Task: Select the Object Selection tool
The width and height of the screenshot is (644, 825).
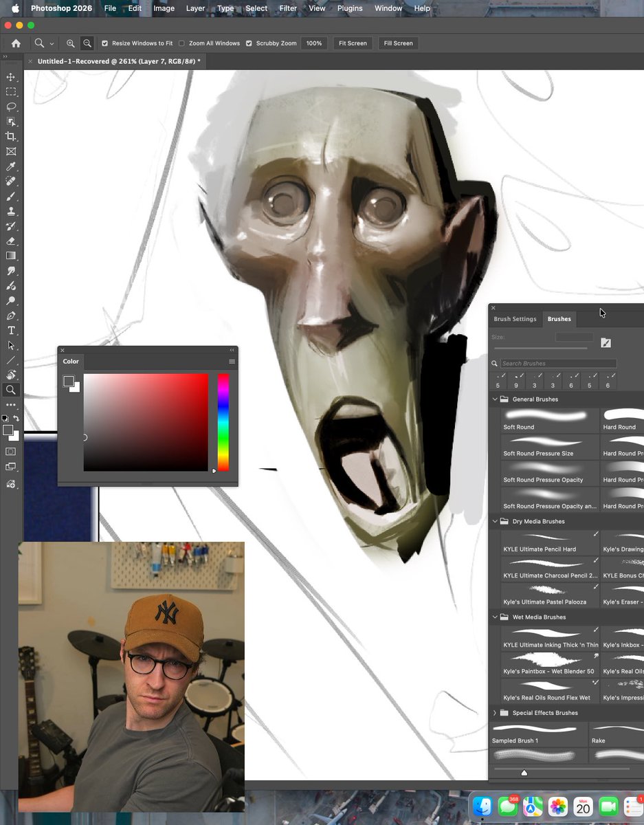Action: tap(11, 122)
